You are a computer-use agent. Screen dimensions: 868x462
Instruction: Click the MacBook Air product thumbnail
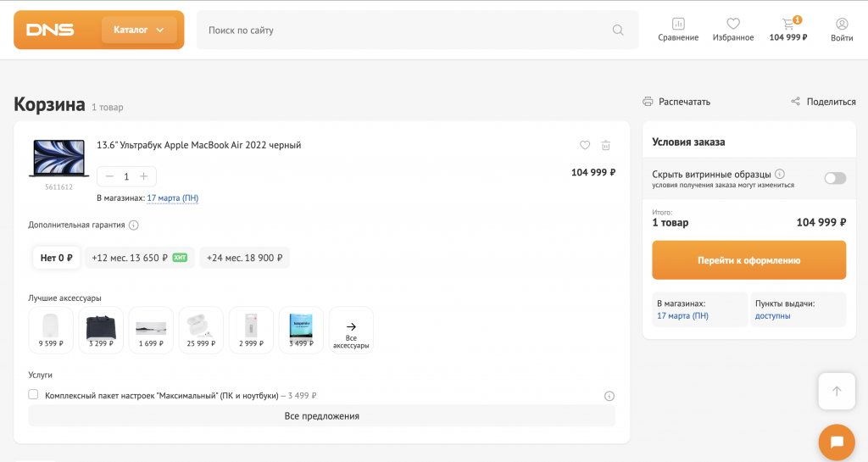[58, 159]
